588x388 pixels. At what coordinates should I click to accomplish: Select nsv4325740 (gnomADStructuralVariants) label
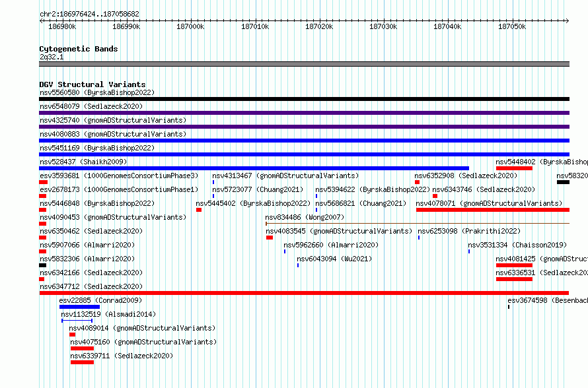point(113,120)
